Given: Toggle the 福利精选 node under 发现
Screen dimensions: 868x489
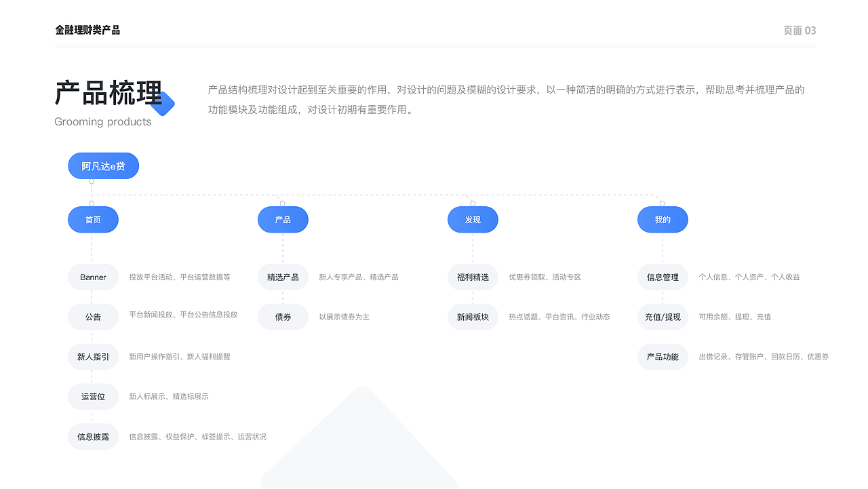Looking at the screenshot, I should click(x=473, y=277).
